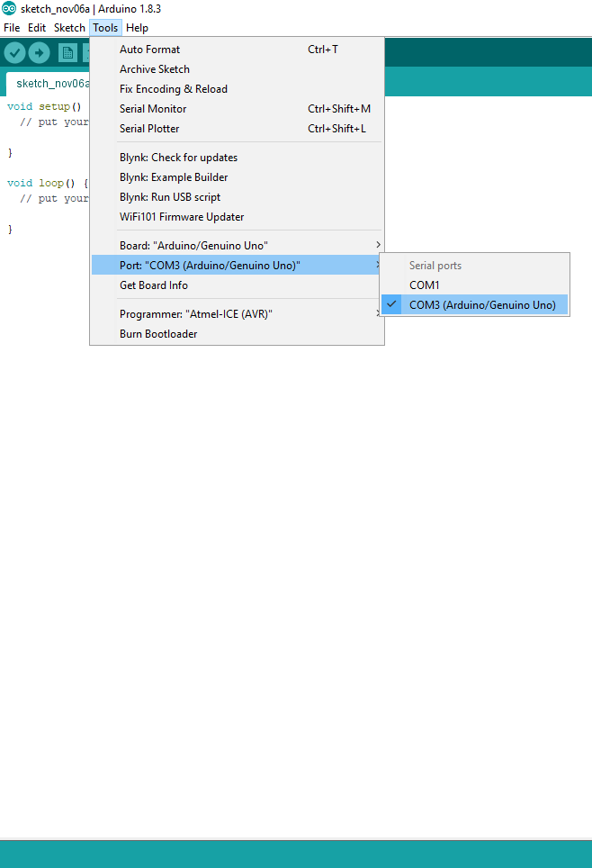This screenshot has height=868, width=592.
Task: Choose Auto Format from Tools menu
Action: (x=237, y=50)
